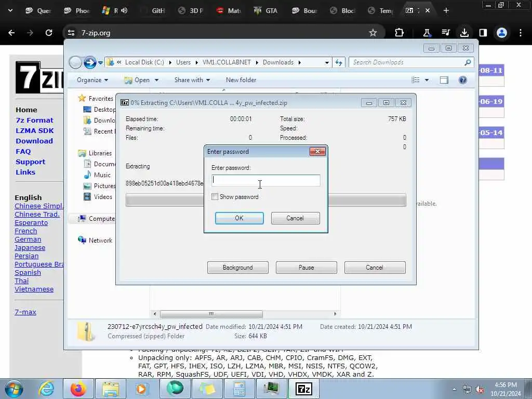Open the Download link on 7-zip site
The width and height of the screenshot is (532, 399).
click(x=34, y=141)
